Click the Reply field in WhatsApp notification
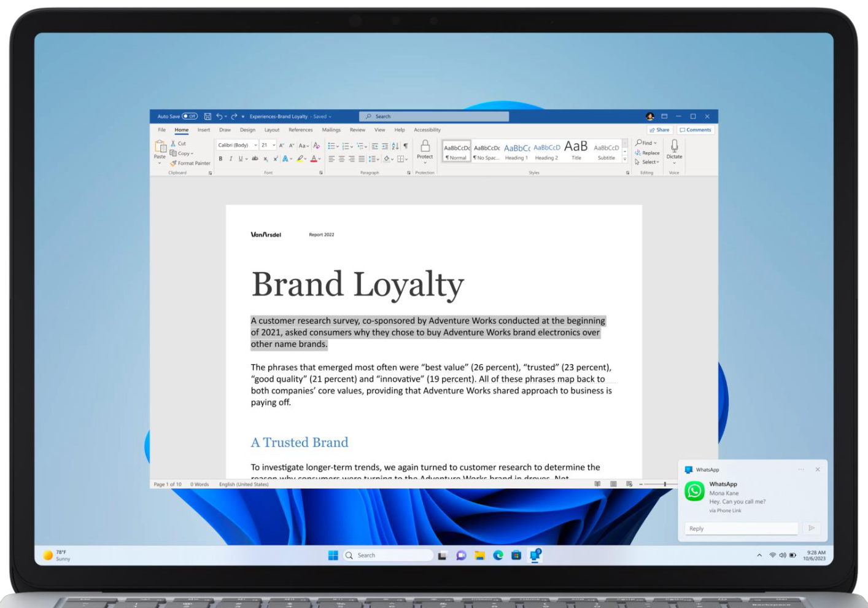868x608 pixels. tap(740, 528)
